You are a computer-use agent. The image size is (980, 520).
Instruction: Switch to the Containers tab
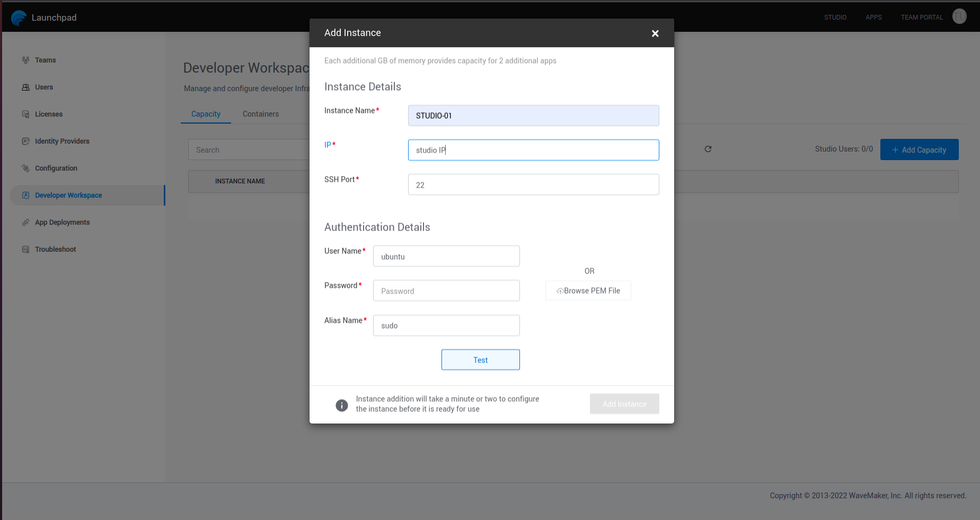coord(260,114)
